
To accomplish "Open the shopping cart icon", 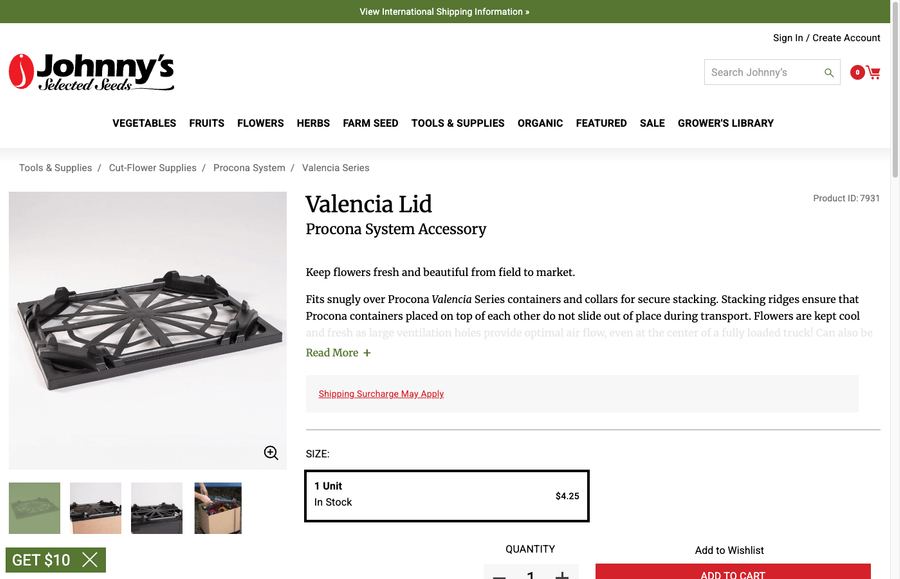I will coord(874,73).
